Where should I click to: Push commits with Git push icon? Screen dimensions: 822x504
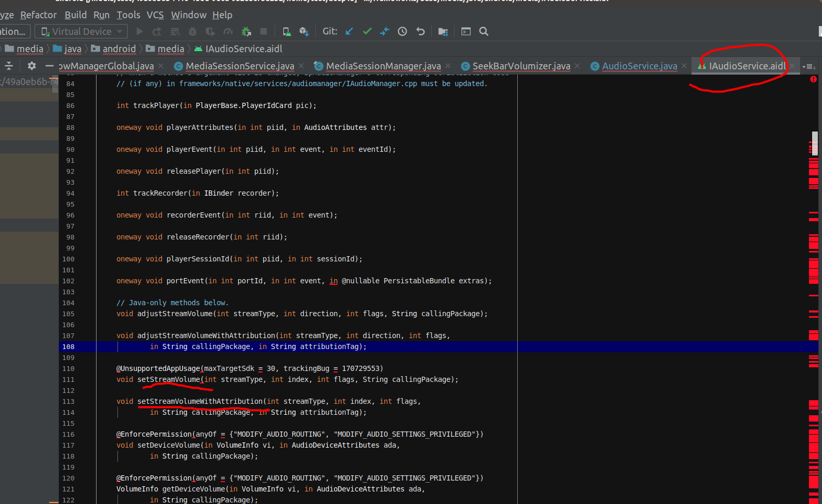click(385, 31)
